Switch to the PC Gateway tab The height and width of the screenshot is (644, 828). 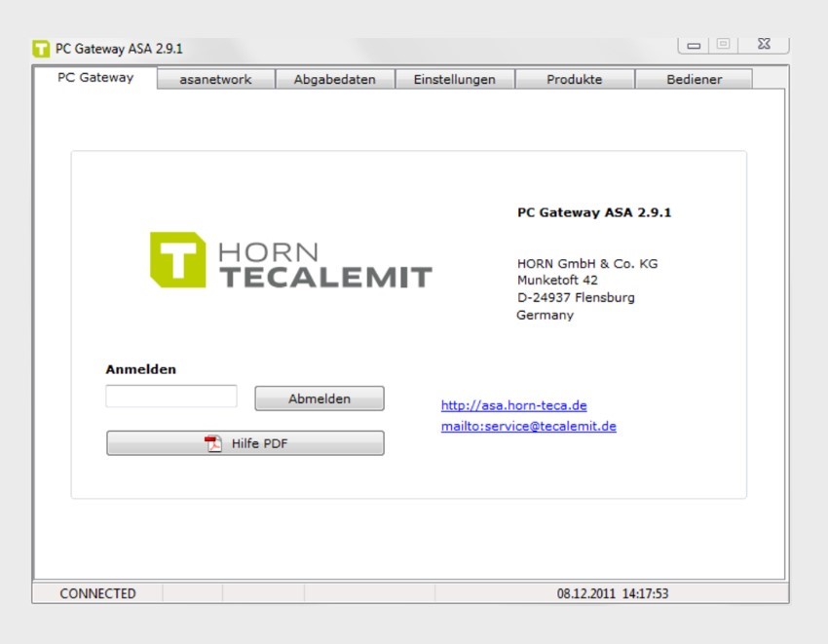[x=95, y=78]
